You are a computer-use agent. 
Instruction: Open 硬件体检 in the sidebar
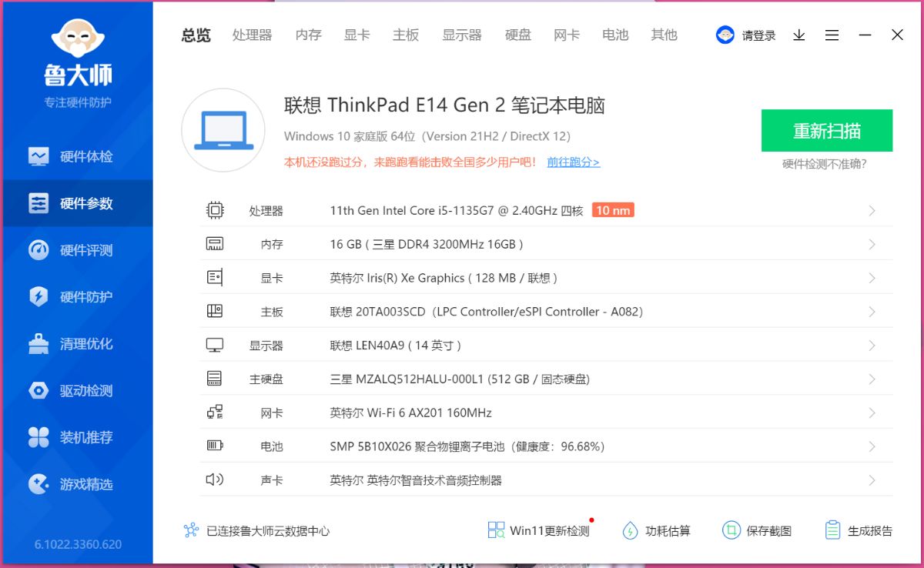[x=77, y=156]
